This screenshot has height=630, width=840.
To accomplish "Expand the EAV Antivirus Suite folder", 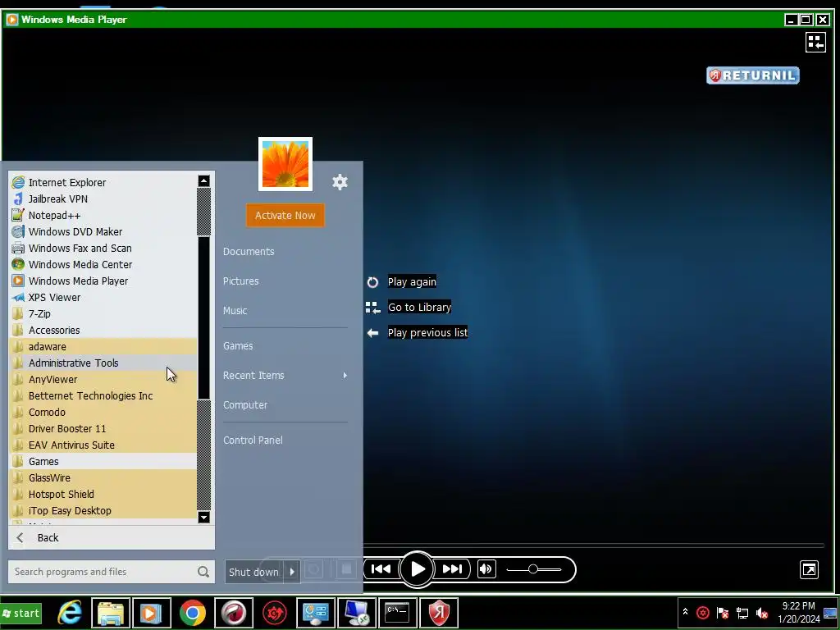I will 103,445.
